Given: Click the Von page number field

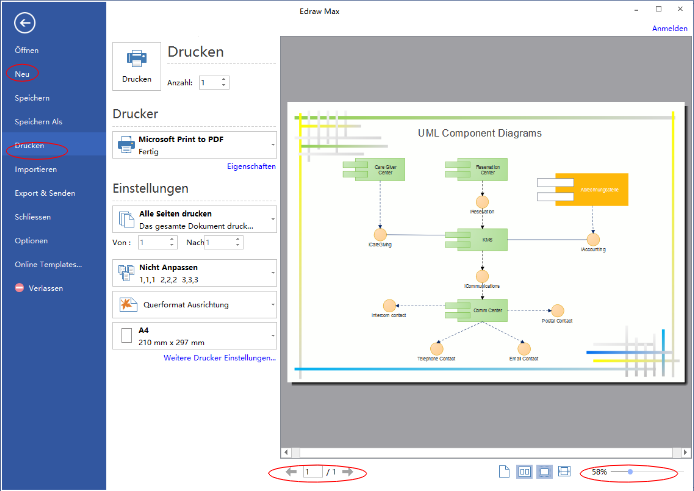Looking at the screenshot, I should 154,242.
